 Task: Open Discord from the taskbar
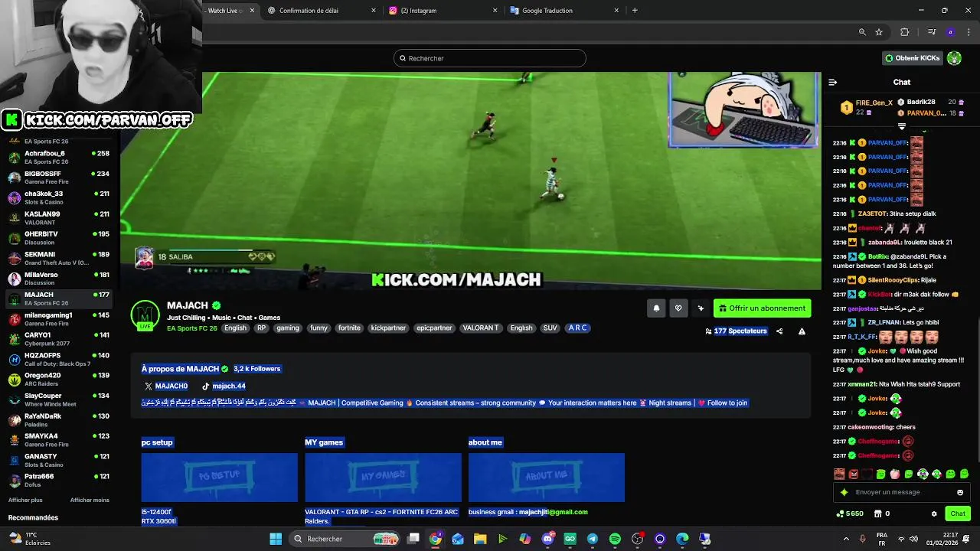(547, 539)
